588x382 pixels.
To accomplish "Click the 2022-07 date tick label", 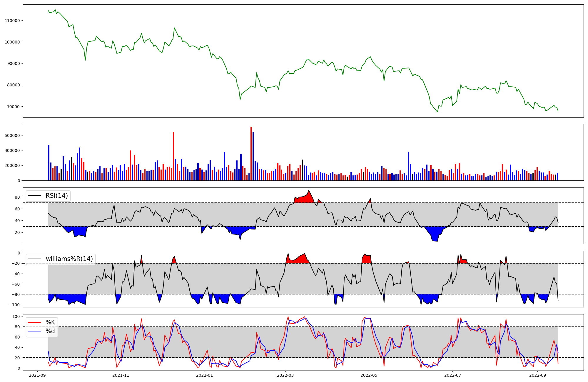I will coord(452,375).
